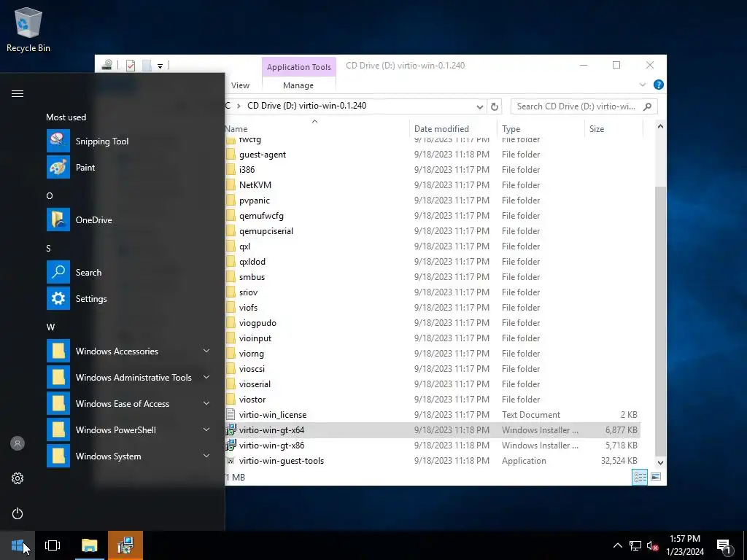Open Search app in Start menu
Screen dimensions: 747x560
click(88, 273)
